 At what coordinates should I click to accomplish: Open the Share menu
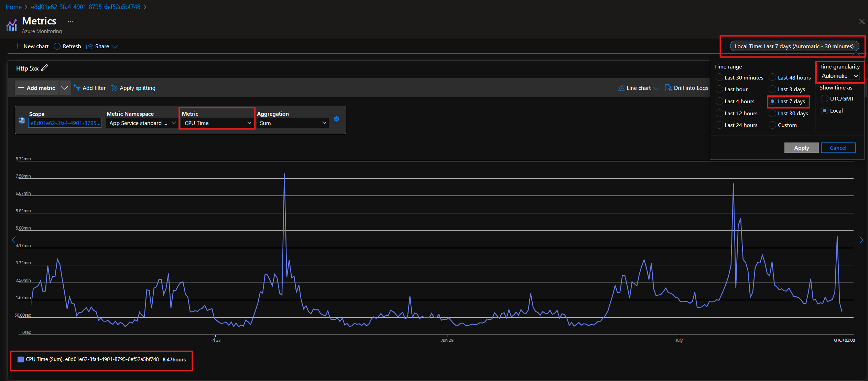click(x=102, y=46)
